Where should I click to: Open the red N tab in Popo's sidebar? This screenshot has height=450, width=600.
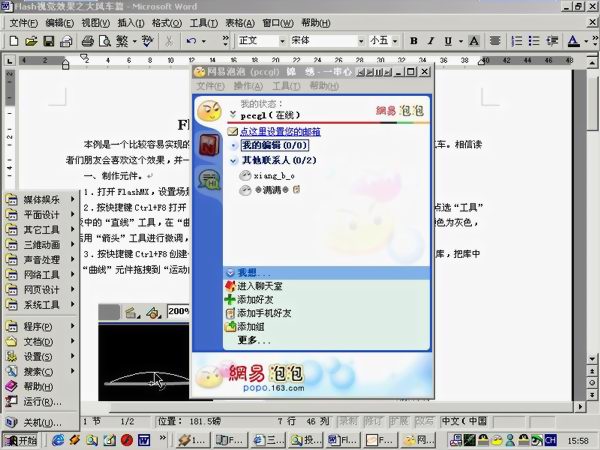coord(208,146)
